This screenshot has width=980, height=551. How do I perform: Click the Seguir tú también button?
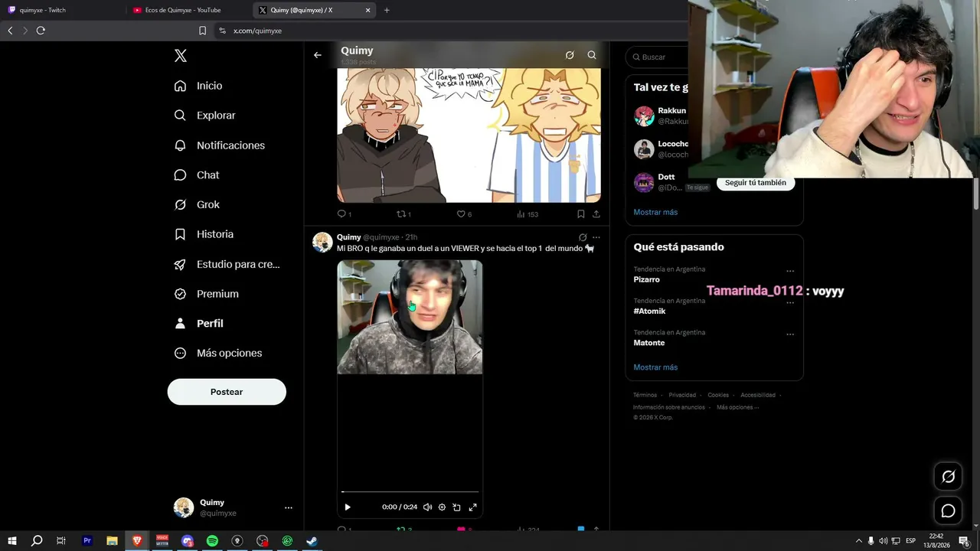pyautogui.click(x=755, y=183)
